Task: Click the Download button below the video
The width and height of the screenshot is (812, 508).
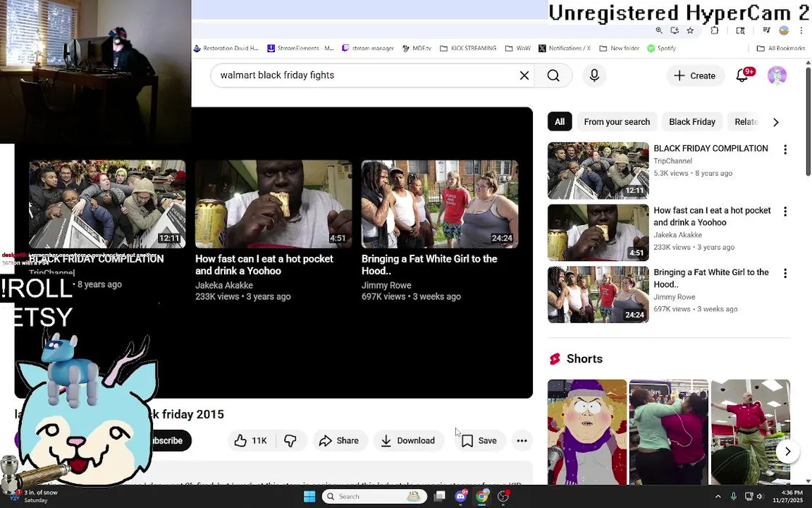Action: (x=408, y=440)
